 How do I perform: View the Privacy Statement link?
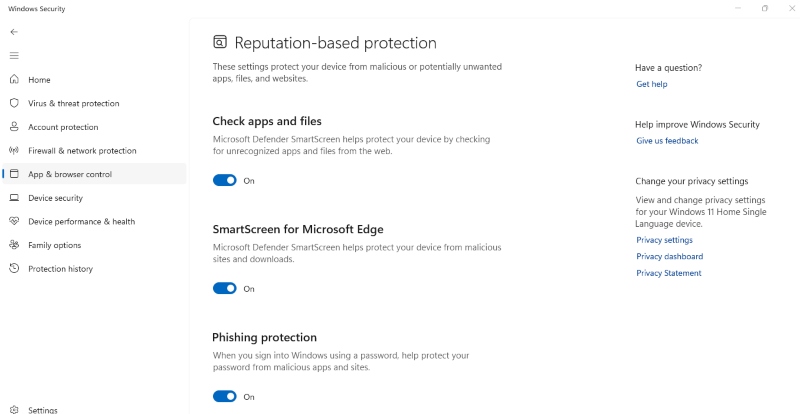coord(669,273)
